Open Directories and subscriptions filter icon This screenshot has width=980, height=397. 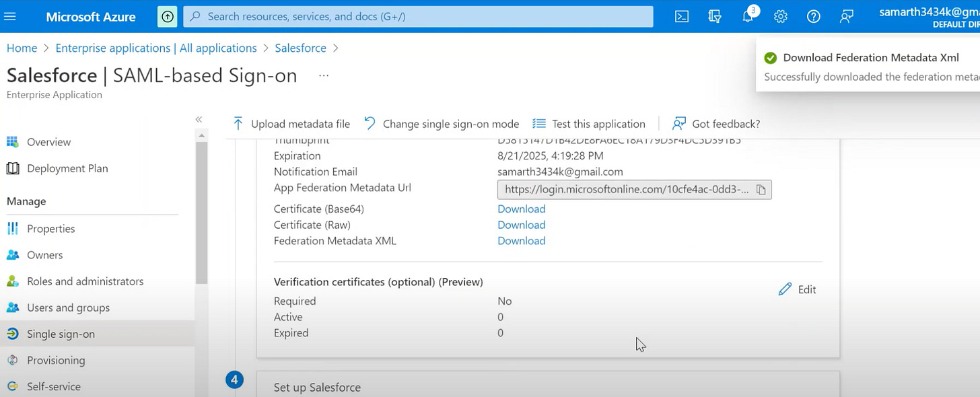pos(715,17)
